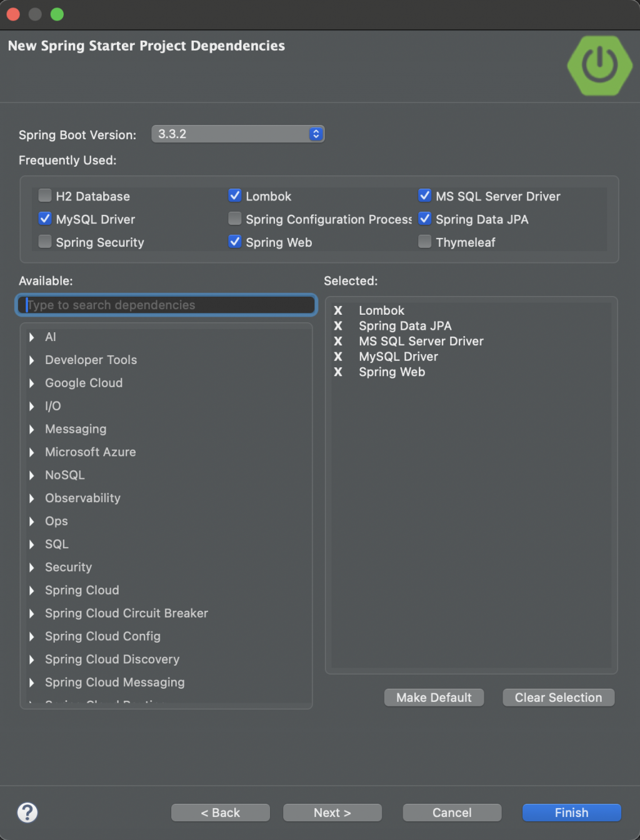The width and height of the screenshot is (640, 840).
Task: Remove MS SQL Server Driver using its X
Action: click(x=338, y=341)
